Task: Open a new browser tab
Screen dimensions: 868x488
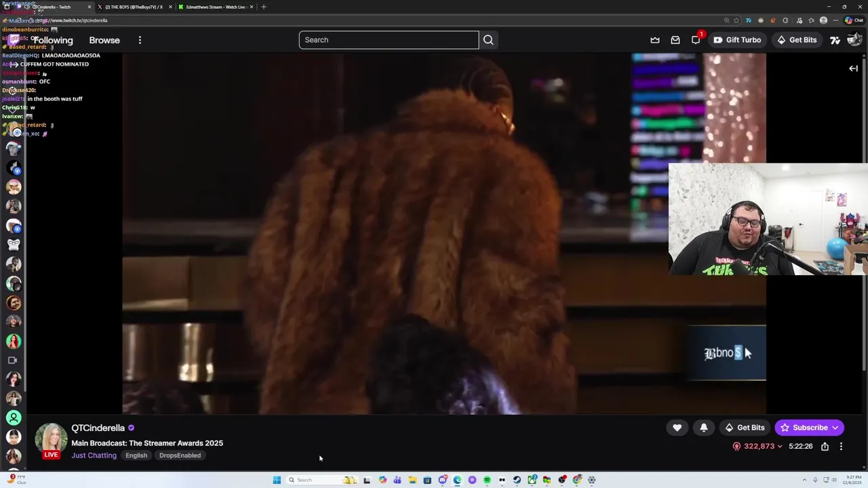Action: pyautogui.click(x=264, y=7)
